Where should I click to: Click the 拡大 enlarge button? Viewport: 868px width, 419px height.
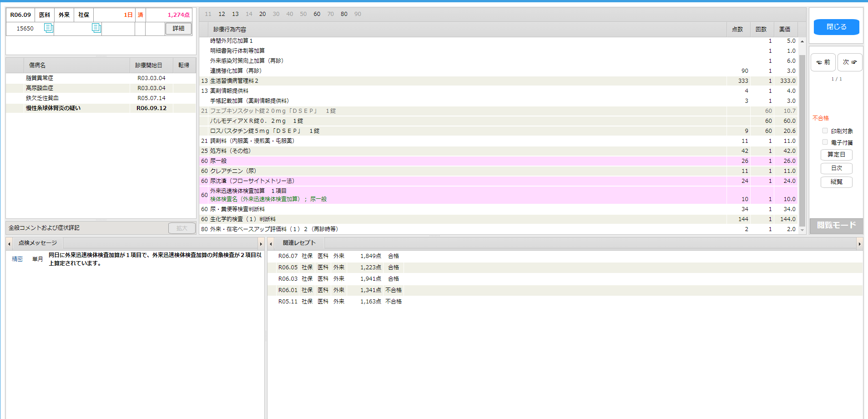tap(182, 228)
